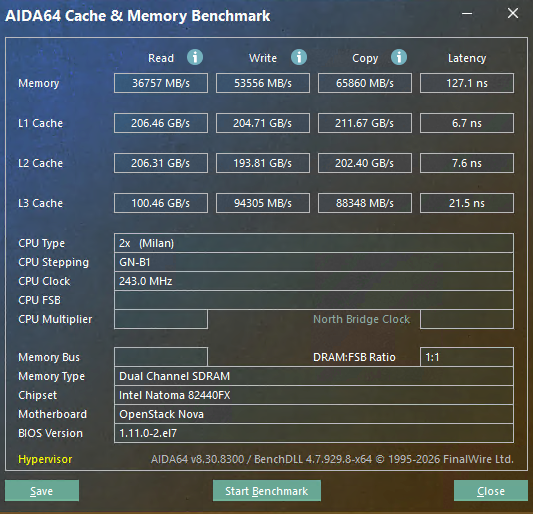533x514 pixels.
Task: Click the Memory Type Dual Channel SDRAM field
Action: (x=314, y=376)
